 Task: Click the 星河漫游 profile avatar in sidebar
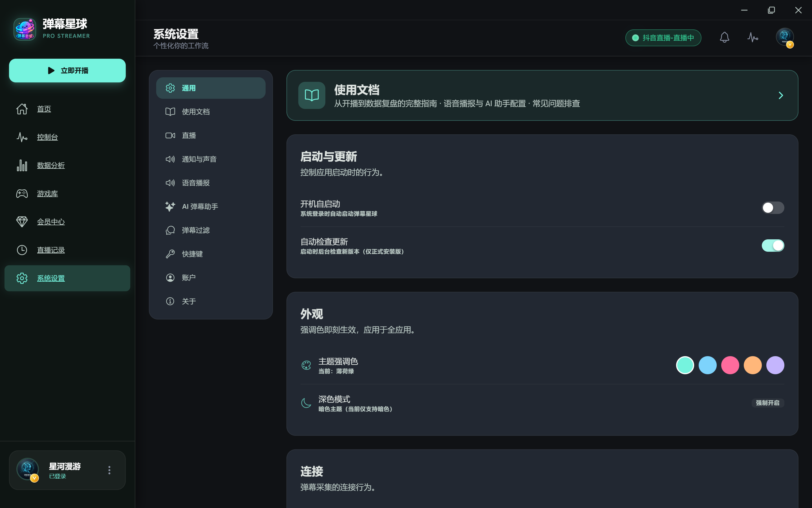[28, 469]
